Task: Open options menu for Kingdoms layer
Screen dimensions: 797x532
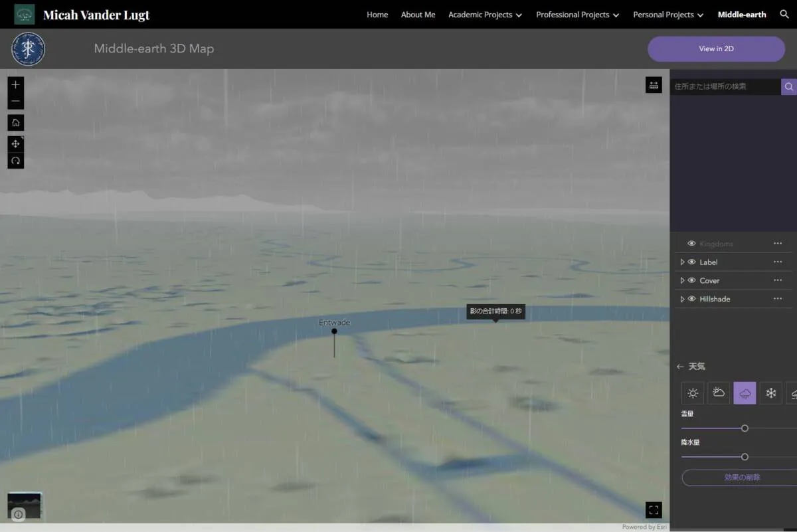Action: tap(778, 244)
